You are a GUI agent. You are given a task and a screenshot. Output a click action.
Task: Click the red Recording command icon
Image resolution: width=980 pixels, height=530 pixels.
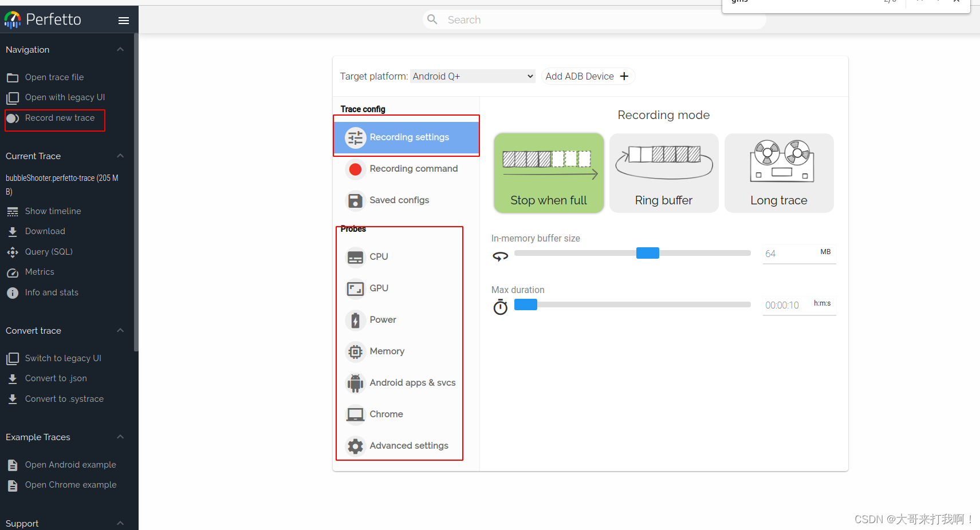click(356, 169)
